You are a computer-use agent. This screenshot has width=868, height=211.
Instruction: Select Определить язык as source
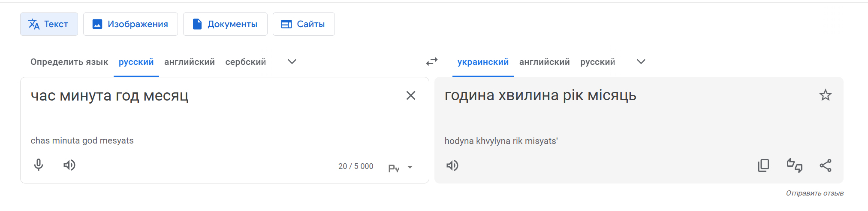(x=69, y=62)
